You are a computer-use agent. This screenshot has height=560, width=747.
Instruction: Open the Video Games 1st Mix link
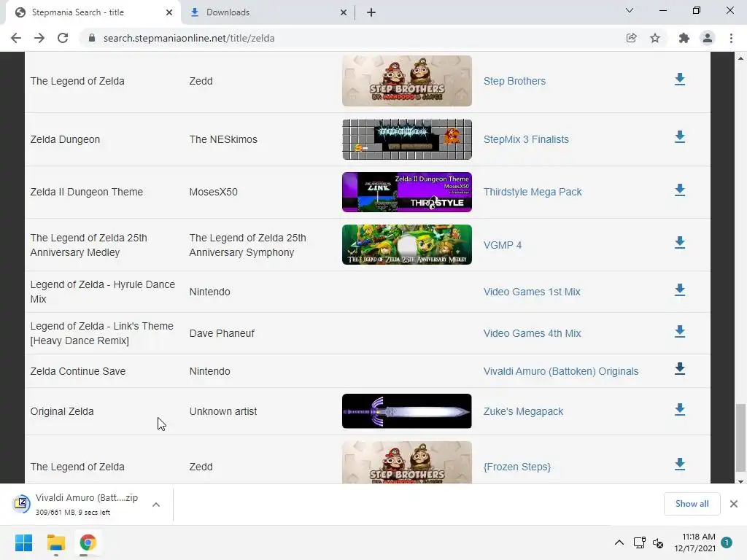532,292
